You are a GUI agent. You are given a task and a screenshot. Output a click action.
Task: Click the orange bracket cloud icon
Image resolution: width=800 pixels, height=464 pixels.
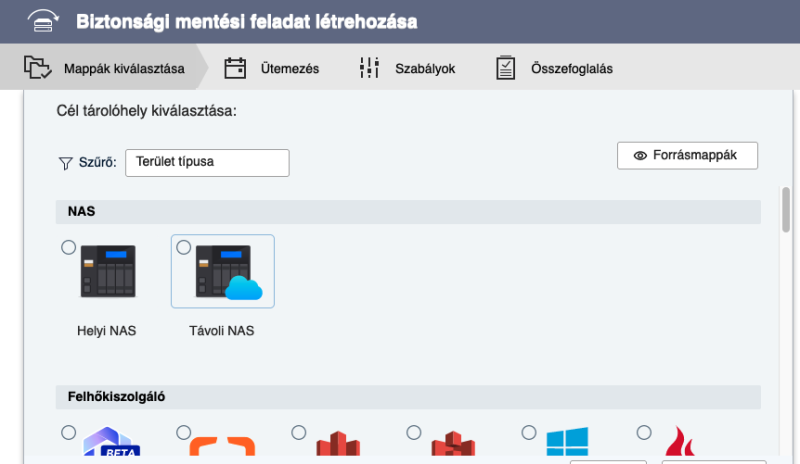[x=222, y=446]
